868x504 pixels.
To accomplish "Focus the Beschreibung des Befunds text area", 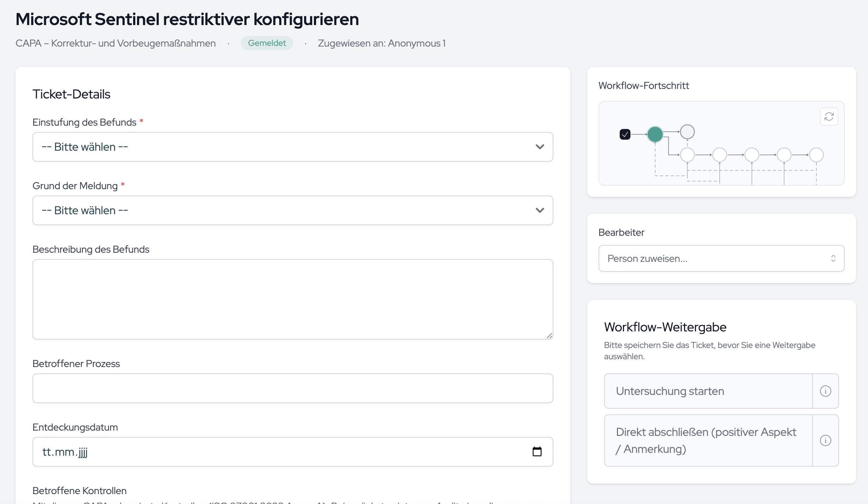I will click(x=293, y=299).
